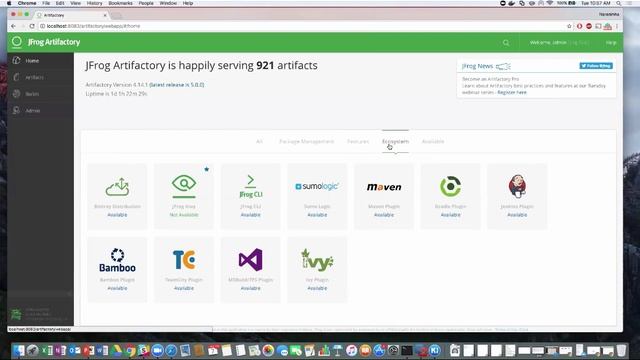Open the Artifacts section in the sidebar
Screen dimensions: 640x360
(x=40, y=78)
